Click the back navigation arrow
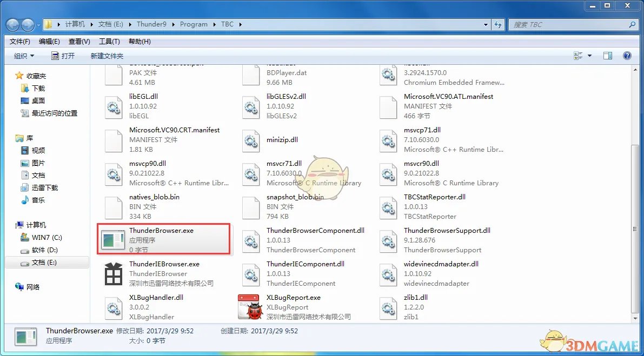This screenshot has height=356, width=644. tap(13, 24)
